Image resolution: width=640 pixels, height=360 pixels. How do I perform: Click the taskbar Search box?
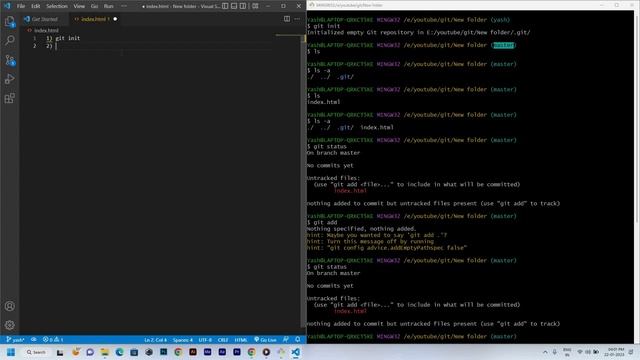(x=36, y=352)
